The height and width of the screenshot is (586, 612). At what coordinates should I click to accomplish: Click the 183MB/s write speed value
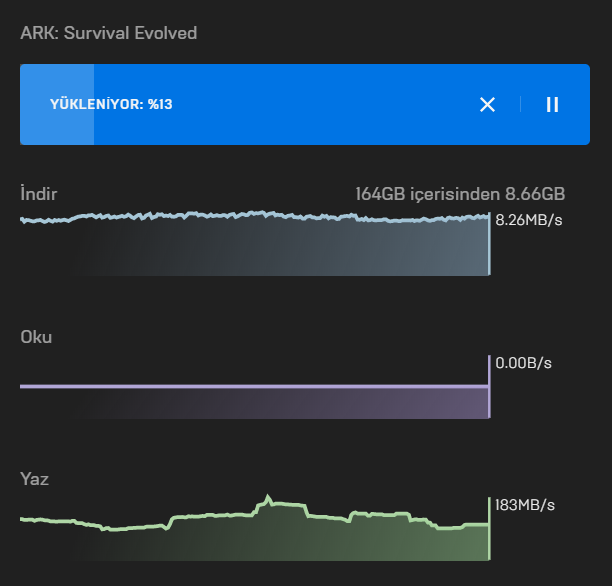(x=525, y=505)
